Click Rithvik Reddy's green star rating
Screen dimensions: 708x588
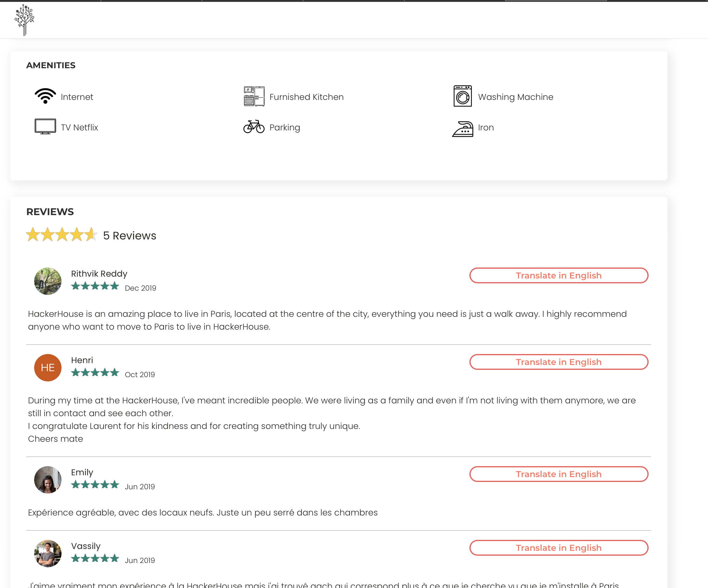click(x=95, y=286)
